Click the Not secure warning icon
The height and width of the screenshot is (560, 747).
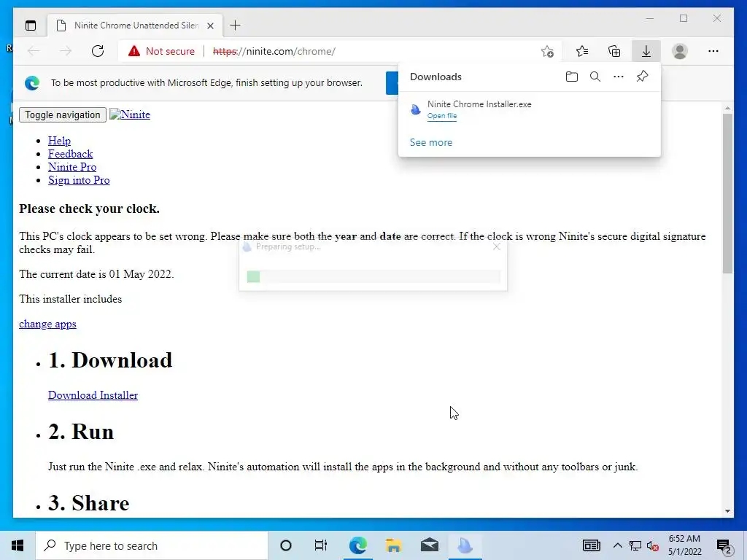[134, 51]
